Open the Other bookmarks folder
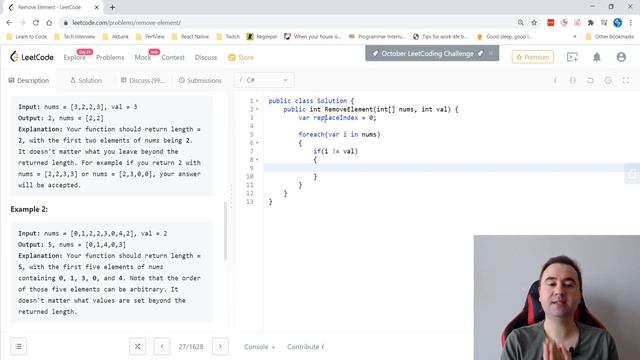 tap(610, 37)
